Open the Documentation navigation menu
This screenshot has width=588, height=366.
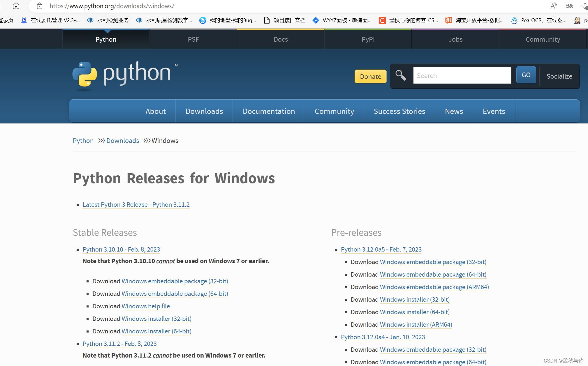[269, 111]
